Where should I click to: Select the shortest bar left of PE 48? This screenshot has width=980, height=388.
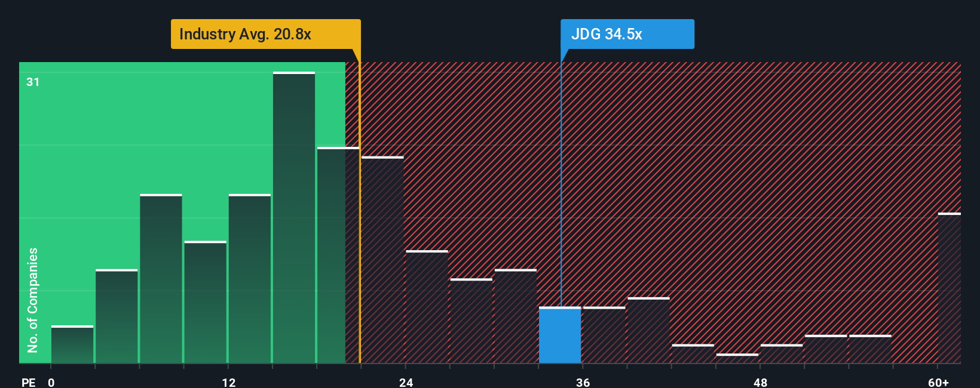[737, 358]
